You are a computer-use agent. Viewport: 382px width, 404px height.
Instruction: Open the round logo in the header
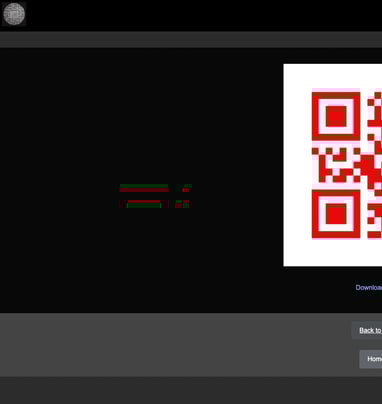(x=14, y=14)
